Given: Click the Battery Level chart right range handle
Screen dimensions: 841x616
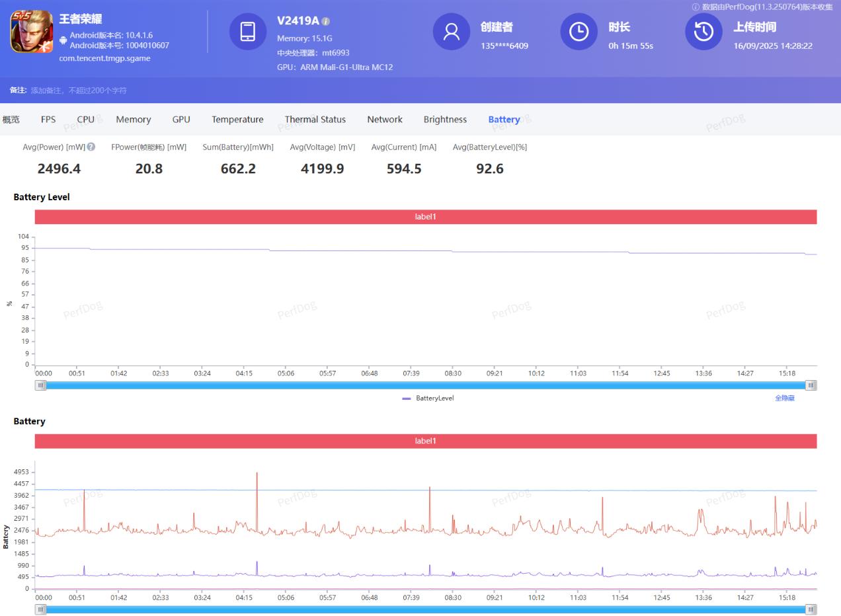Looking at the screenshot, I should tap(811, 385).
